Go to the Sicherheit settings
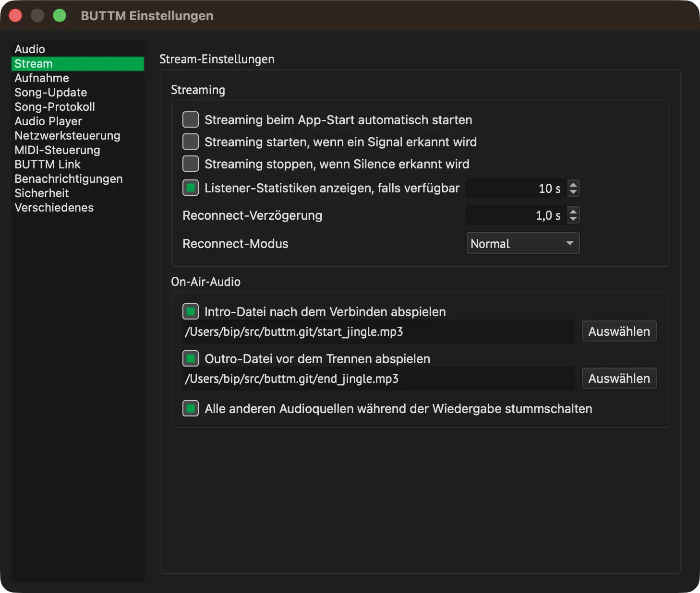700x593 pixels. (x=77, y=193)
